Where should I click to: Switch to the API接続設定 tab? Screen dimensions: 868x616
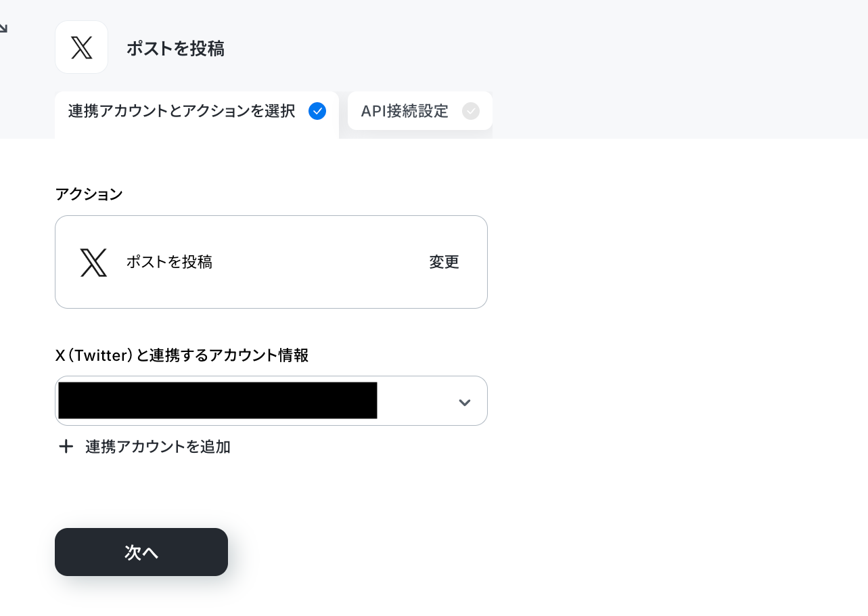(x=420, y=111)
